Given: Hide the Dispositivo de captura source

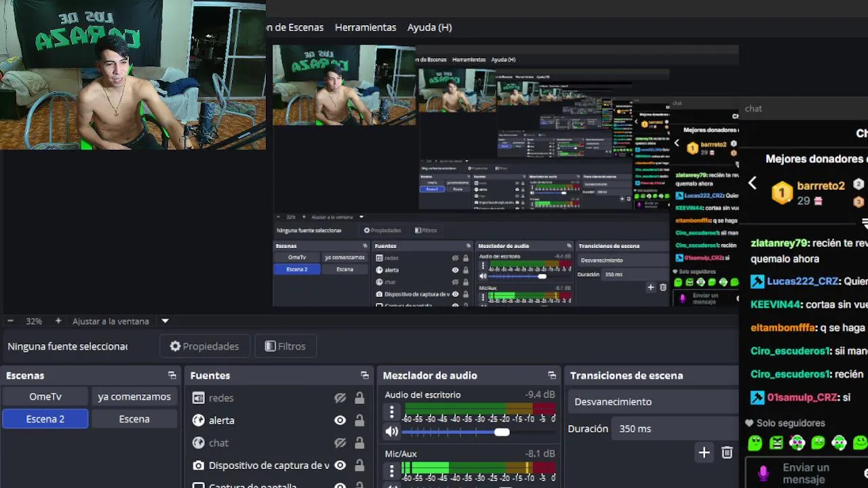Looking at the screenshot, I should (x=340, y=465).
